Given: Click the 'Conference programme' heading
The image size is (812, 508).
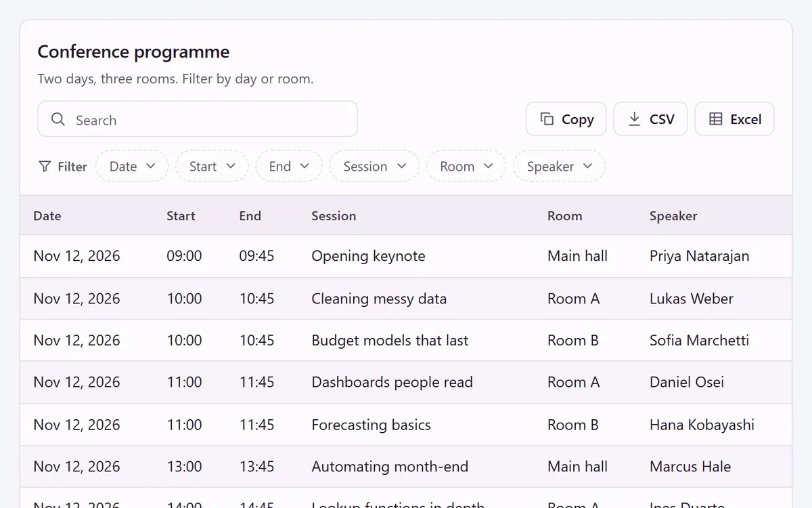Looking at the screenshot, I should (x=133, y=51).
